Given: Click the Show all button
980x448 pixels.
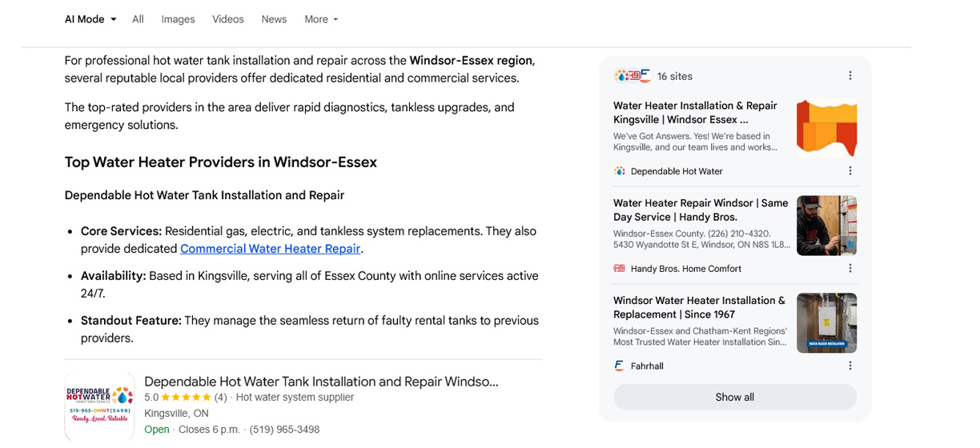Looking at the screenshot, I should (x=734, y=397).
